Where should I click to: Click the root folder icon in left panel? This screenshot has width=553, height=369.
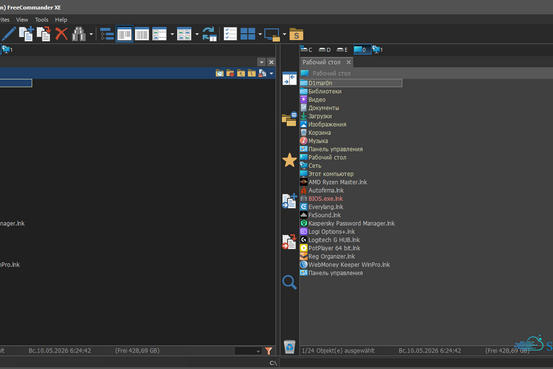[x=251, y=73]
